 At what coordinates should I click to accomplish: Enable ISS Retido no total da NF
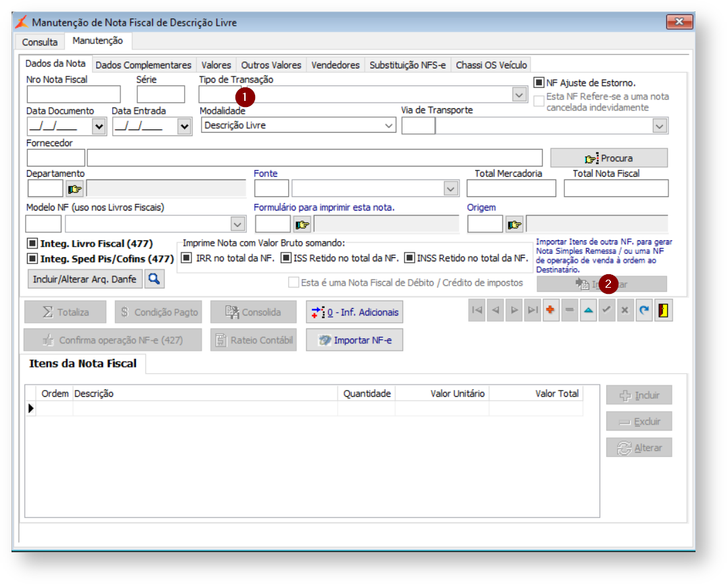coord(286,258)
